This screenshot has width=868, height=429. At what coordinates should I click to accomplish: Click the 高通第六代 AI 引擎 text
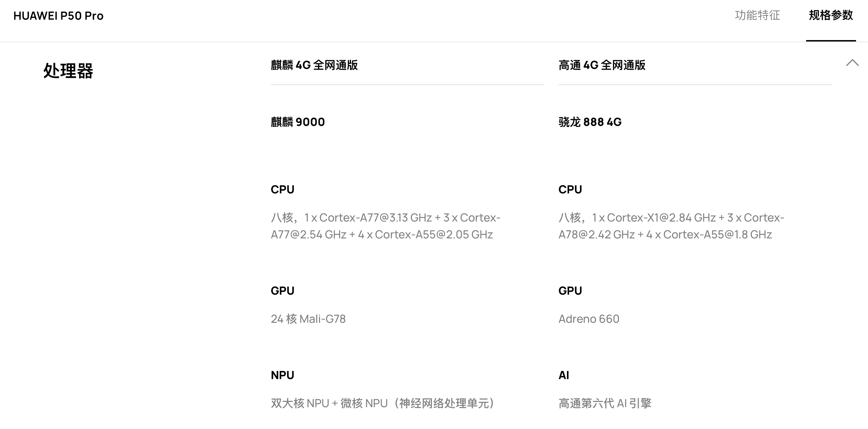click(x=605, y=403)
